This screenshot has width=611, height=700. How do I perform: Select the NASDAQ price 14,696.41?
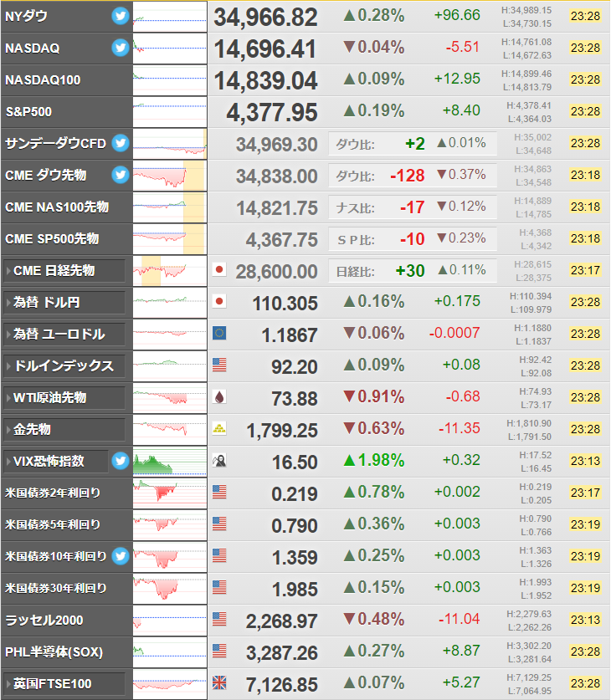pos(266,49)
